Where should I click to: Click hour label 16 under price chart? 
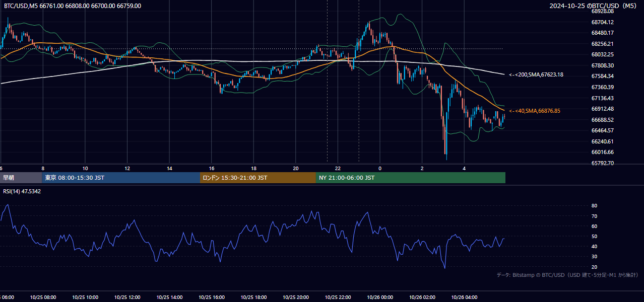click(212, 168)
